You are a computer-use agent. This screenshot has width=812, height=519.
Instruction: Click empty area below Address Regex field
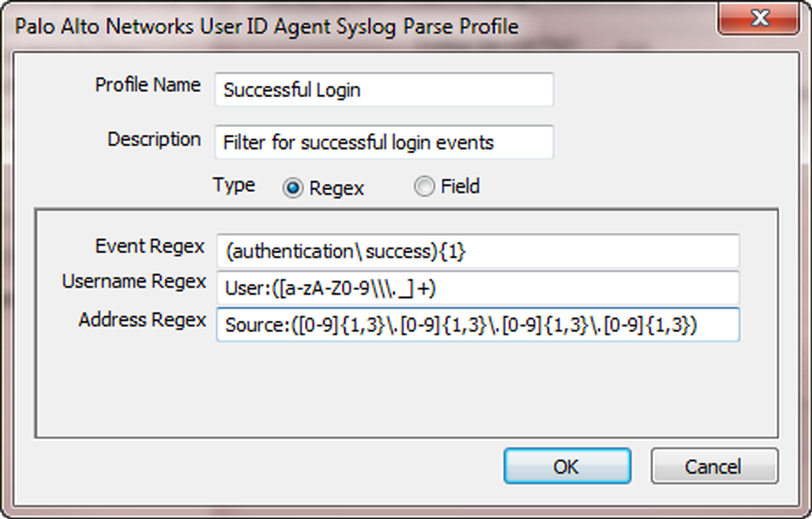click(406, 390)
